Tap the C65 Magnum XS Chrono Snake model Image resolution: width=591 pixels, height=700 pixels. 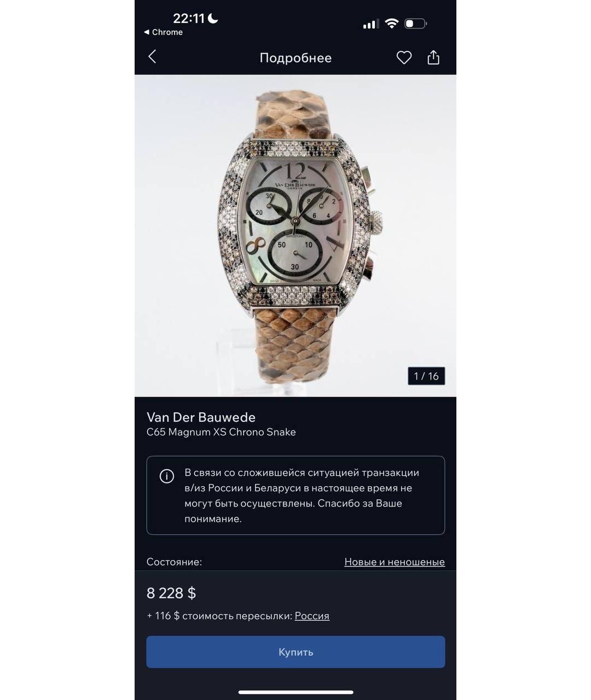(x=221, y=432)
